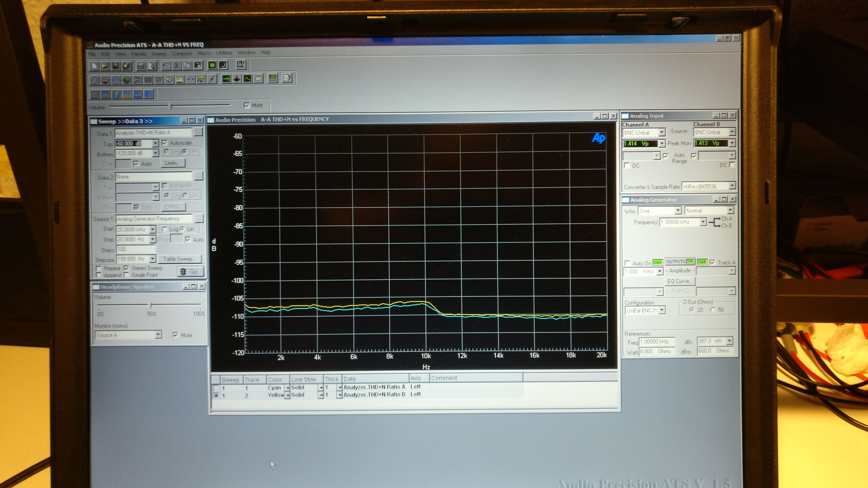The image size is (868, 488).
Task: Click the Undo arrow toolbar icon
Action: (x=166, y=65)
